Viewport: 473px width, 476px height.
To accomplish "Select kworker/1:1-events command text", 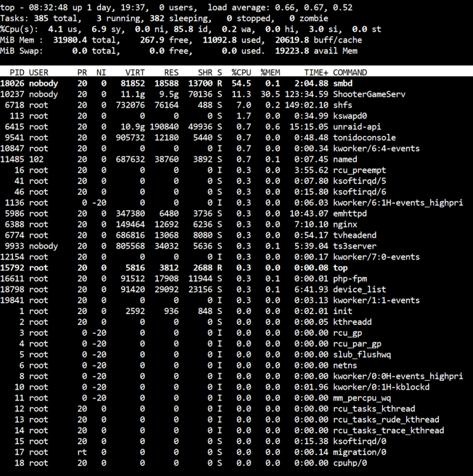I will (x=376, y=301).
